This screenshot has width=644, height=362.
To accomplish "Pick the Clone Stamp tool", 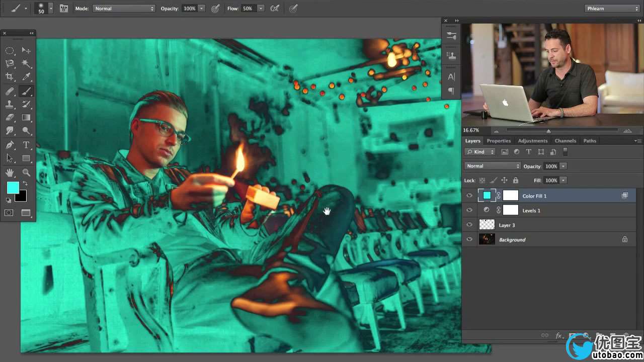I will pyautogui.click(x=10, y=104).
